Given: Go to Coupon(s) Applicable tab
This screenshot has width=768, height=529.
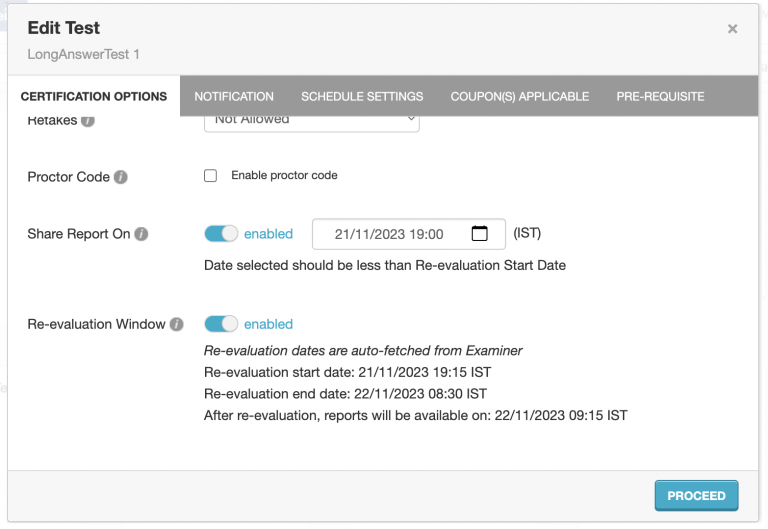Looking at the screenshot, I should coord(519,97).
